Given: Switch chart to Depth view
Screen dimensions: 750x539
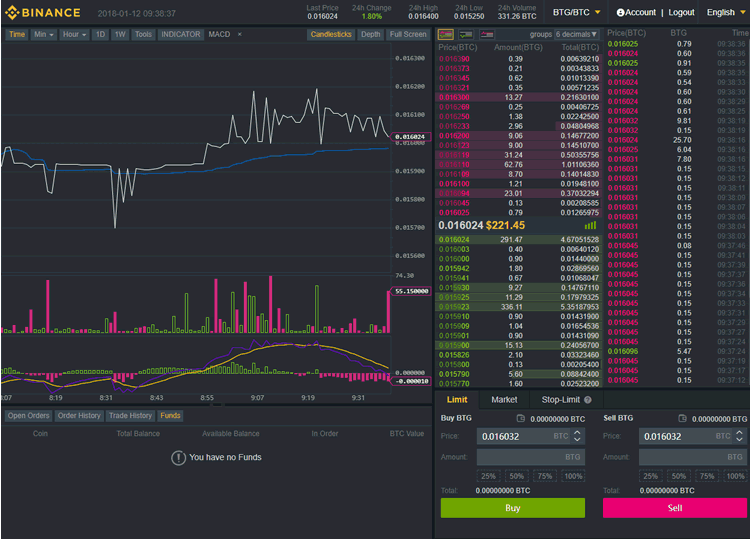Looking at the screenshot, I should 371,34.
